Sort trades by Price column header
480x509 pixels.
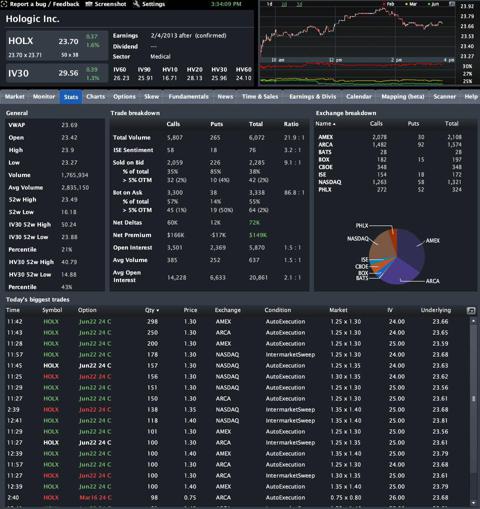pyautogui.click(x=190, y=310)
